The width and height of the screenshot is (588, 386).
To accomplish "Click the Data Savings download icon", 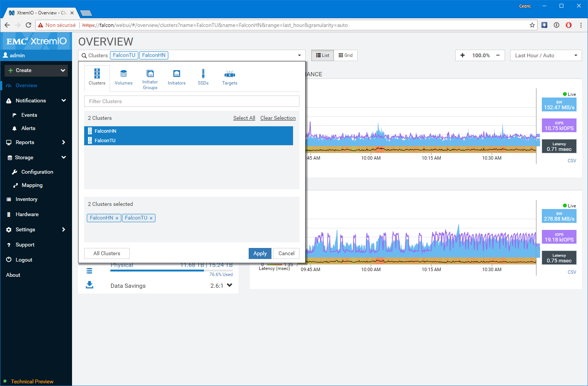I will (x=89, y=285).
